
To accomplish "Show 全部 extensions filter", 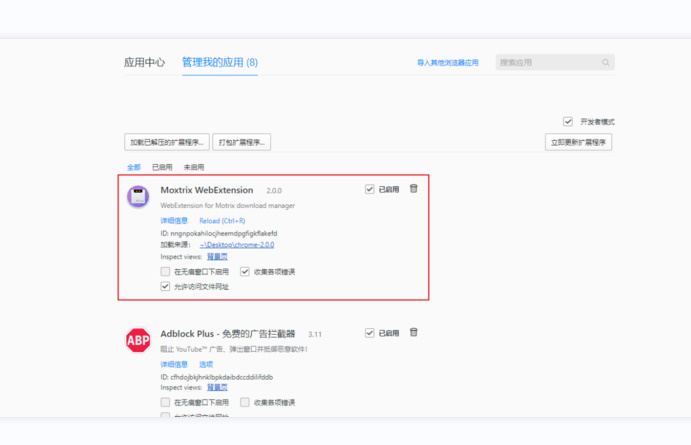I will (x=134, y=167).
